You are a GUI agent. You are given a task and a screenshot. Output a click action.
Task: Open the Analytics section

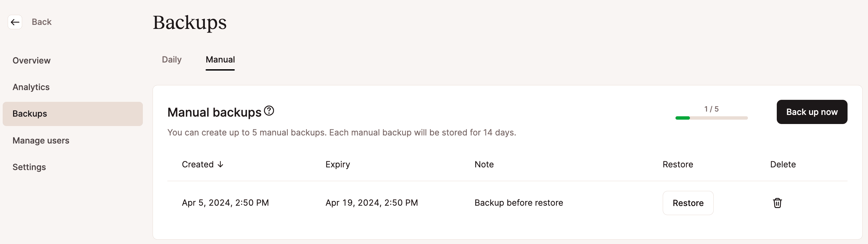click(31, 87)
